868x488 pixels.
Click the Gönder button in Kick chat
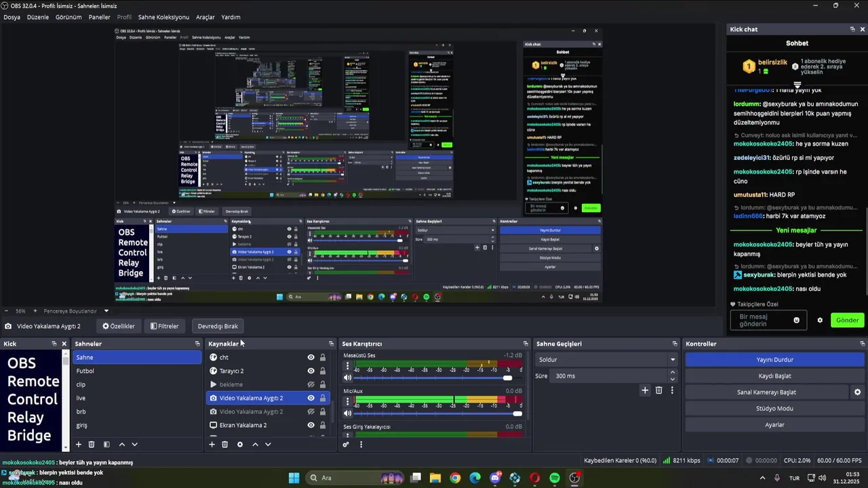tap(847, 320)
